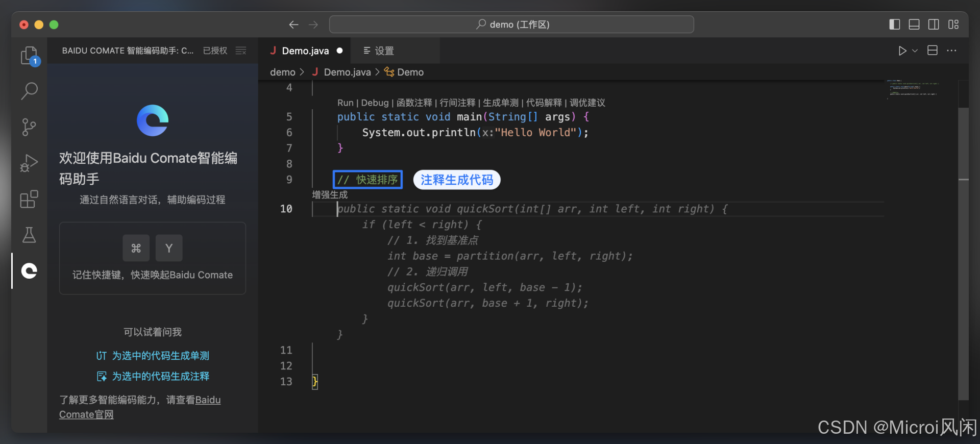
Task: Open the Run and Debug view
Action: (29, 163)
